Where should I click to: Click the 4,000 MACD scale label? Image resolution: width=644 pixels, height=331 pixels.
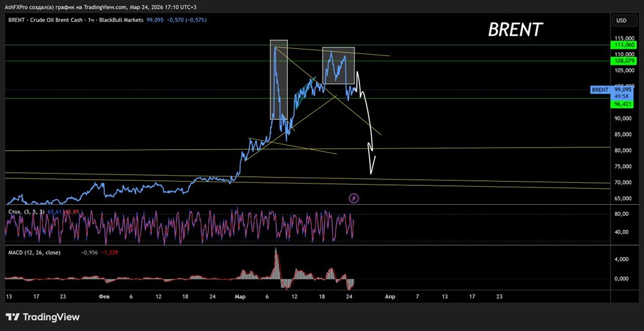[x=622, y=259]
